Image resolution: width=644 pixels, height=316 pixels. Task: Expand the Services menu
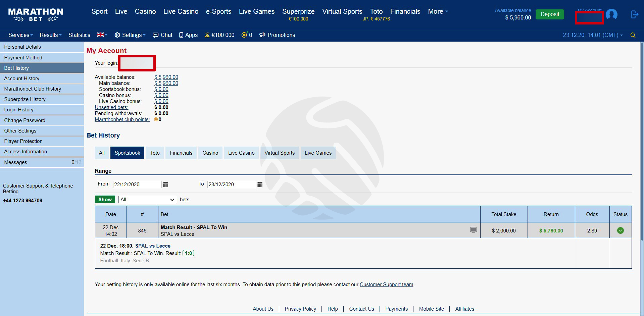20,35
